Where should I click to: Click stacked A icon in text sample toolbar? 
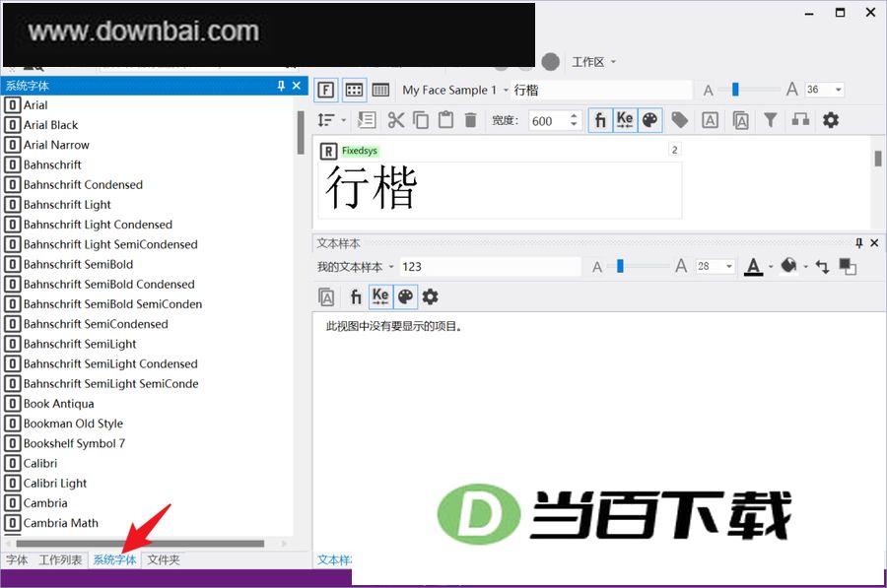pos(326,296)
